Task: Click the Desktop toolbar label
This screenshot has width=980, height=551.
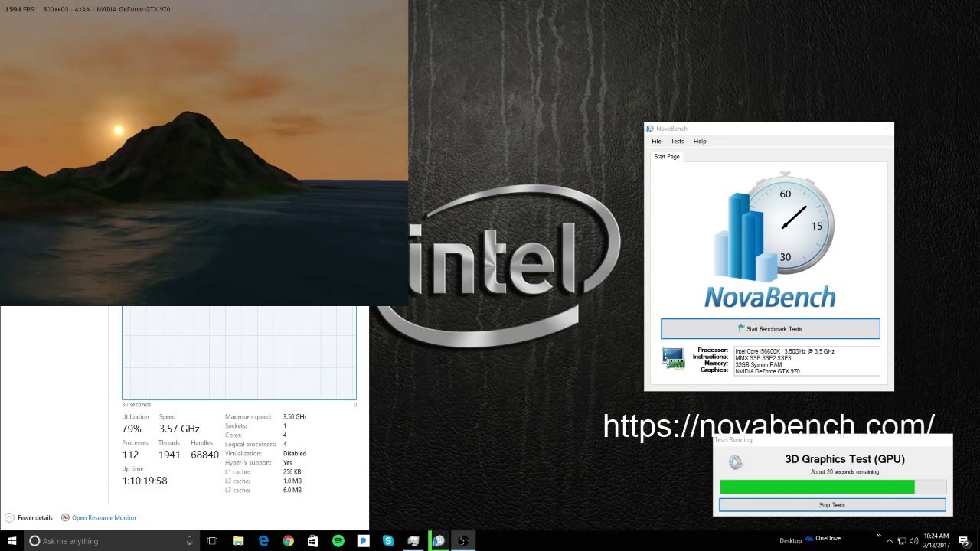Action: (790, 541)
